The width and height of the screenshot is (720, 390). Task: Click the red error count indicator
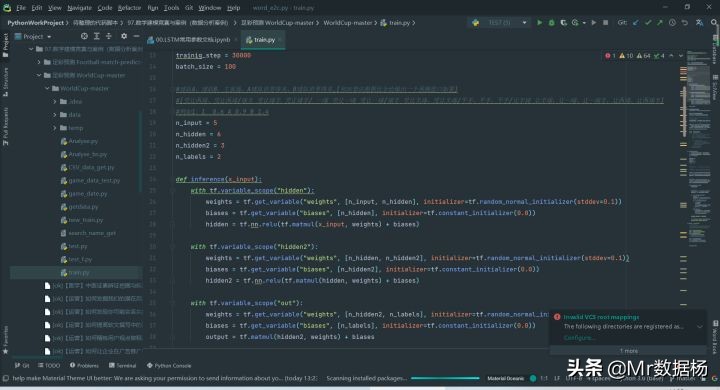point(610,56)
